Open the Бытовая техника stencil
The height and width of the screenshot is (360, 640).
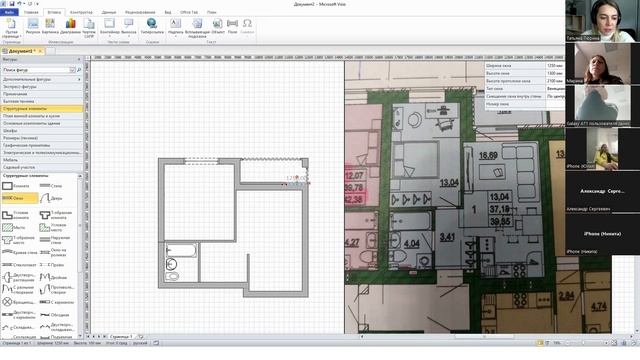coord(42,101)
